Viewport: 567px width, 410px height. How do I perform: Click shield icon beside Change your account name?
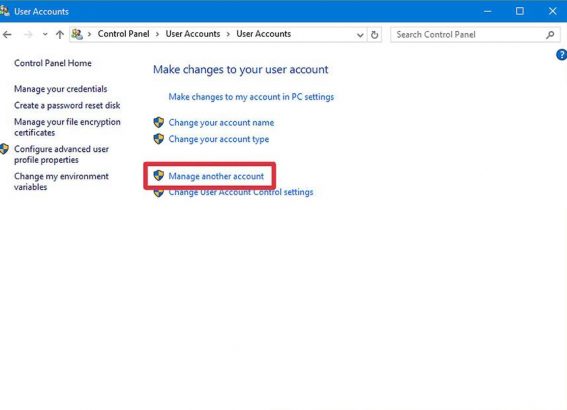159,122
